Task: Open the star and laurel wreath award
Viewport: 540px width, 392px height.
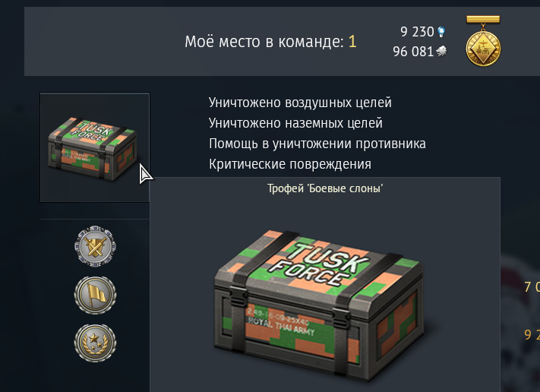Action: [x=96, y=343]
